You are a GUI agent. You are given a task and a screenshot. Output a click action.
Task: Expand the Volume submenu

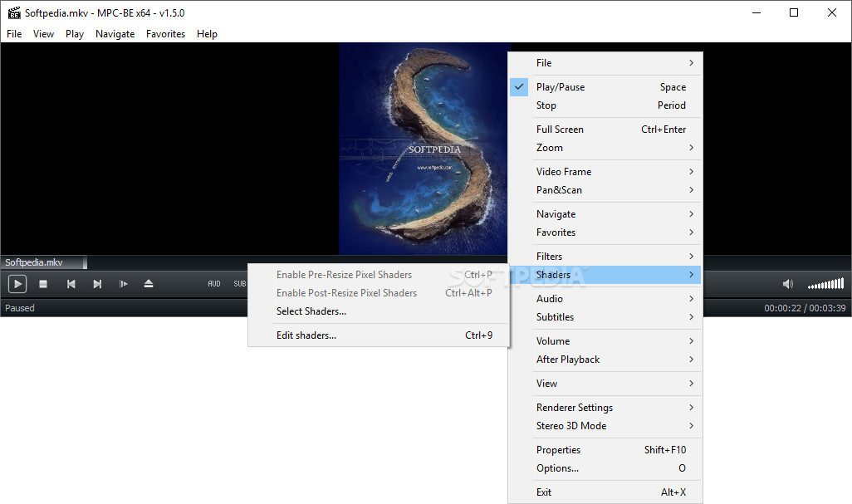click(x=605, y=341)
